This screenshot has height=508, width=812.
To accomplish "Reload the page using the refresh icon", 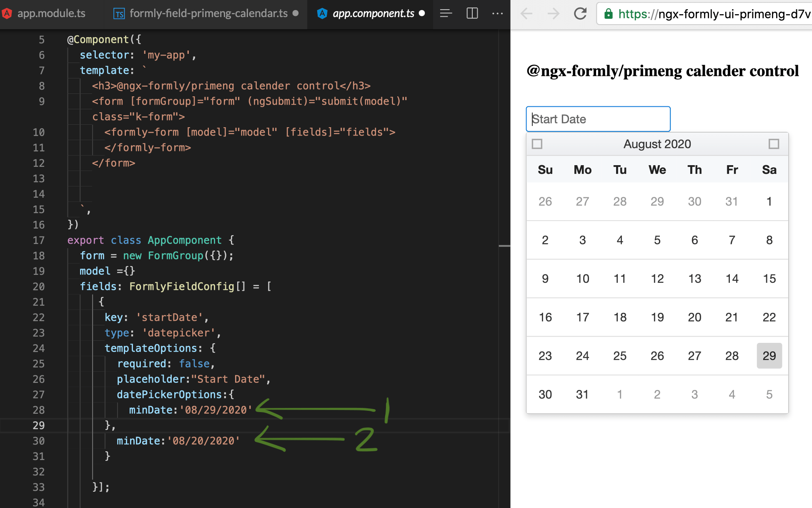I will pyautogui.click(x=580, y=13).
